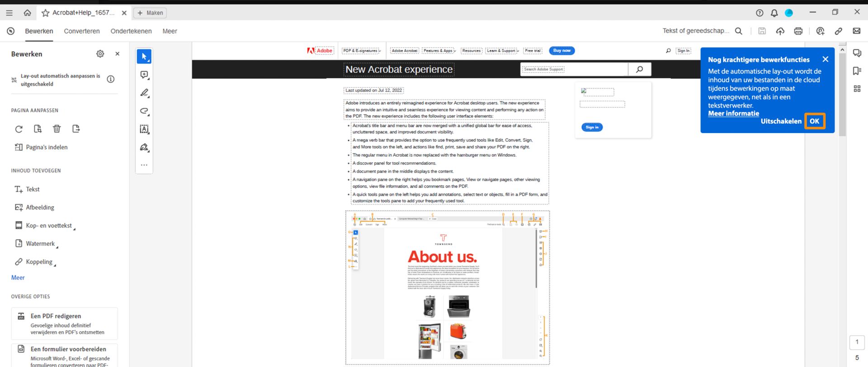Delete page trash icon
868x367 pixels.
tap(57, 129)
